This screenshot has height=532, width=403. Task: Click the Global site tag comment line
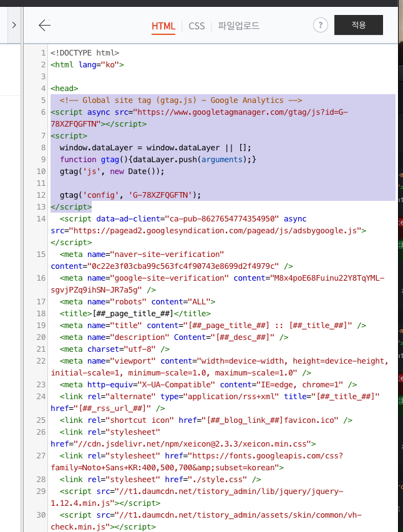pyautogui.click(x=181, y=100)
